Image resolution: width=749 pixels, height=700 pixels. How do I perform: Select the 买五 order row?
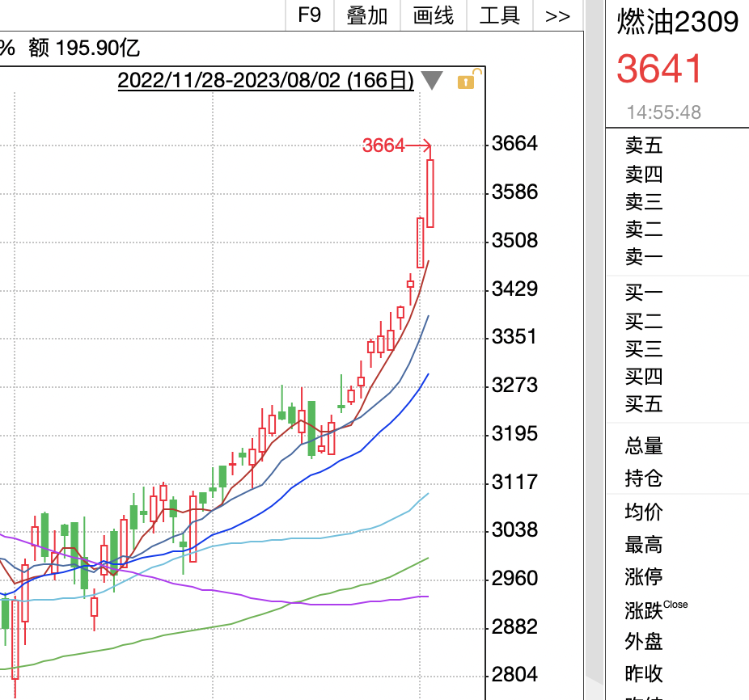(x=644, y=404)
